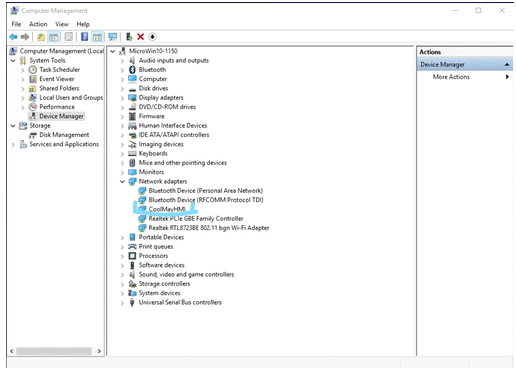Click the Back arrow toolbar icon
The height and width of the screenshot is (373, 516).
(13, 37)
